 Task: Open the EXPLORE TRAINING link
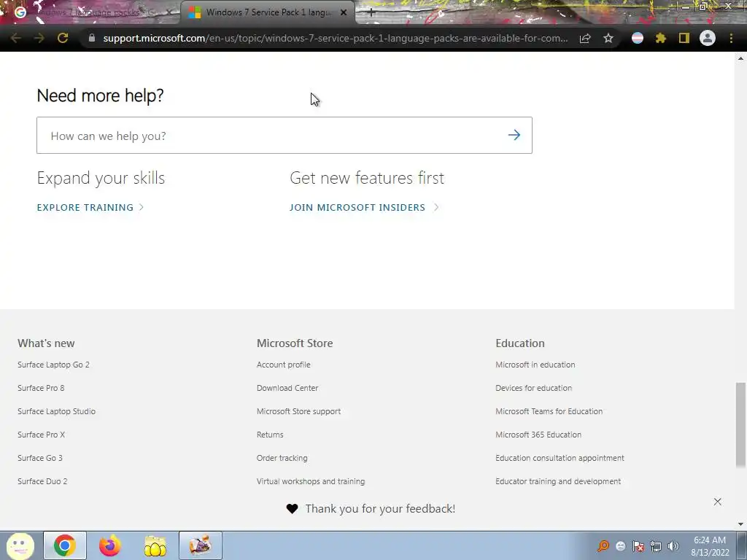click(x=90, y=207)
